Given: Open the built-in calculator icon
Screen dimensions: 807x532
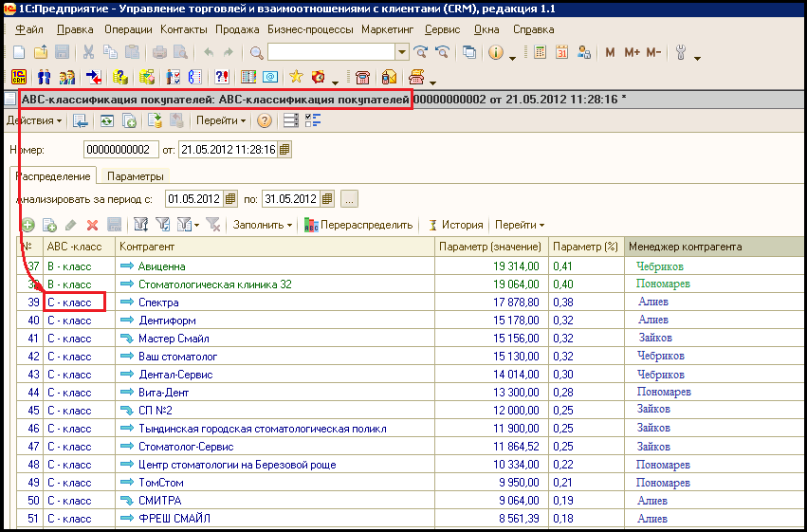Looking at the screenshot, I should pyautogui.click(x=540, y=52).
